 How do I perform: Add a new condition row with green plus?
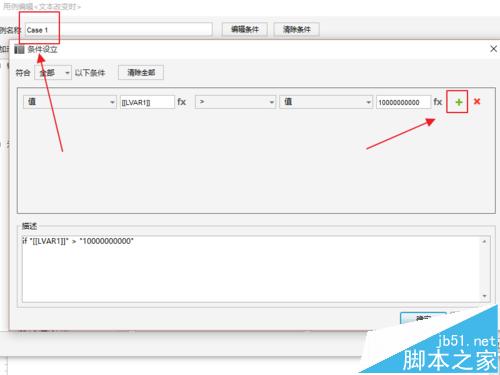coord(459,102)
